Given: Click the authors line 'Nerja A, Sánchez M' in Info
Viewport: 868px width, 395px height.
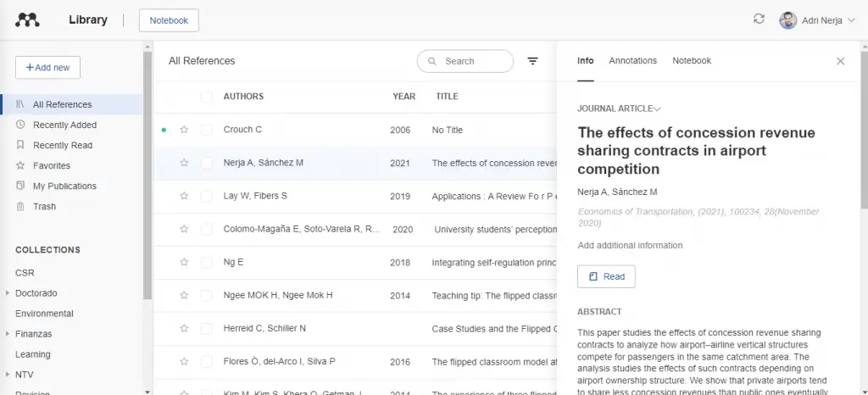Looking at the screenshot, I should 617,192.
